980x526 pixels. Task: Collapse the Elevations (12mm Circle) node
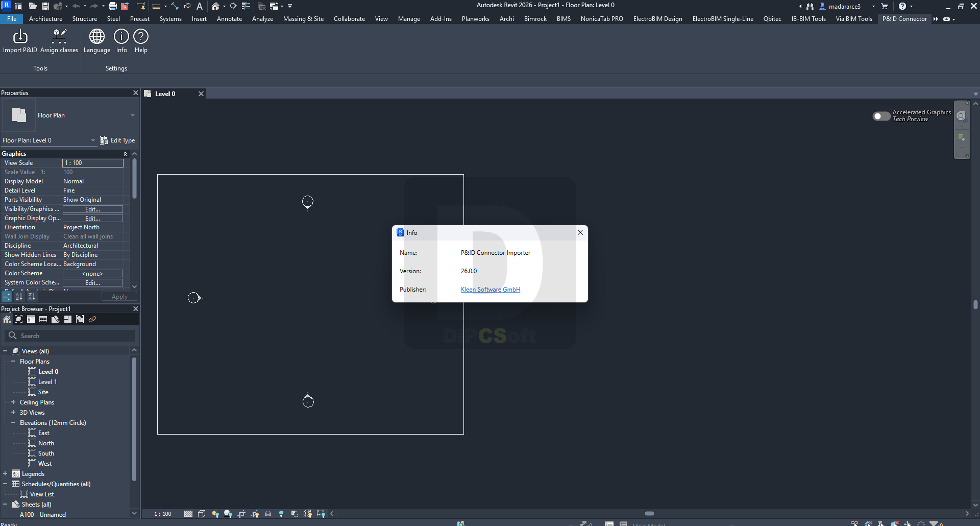[13, 423]
